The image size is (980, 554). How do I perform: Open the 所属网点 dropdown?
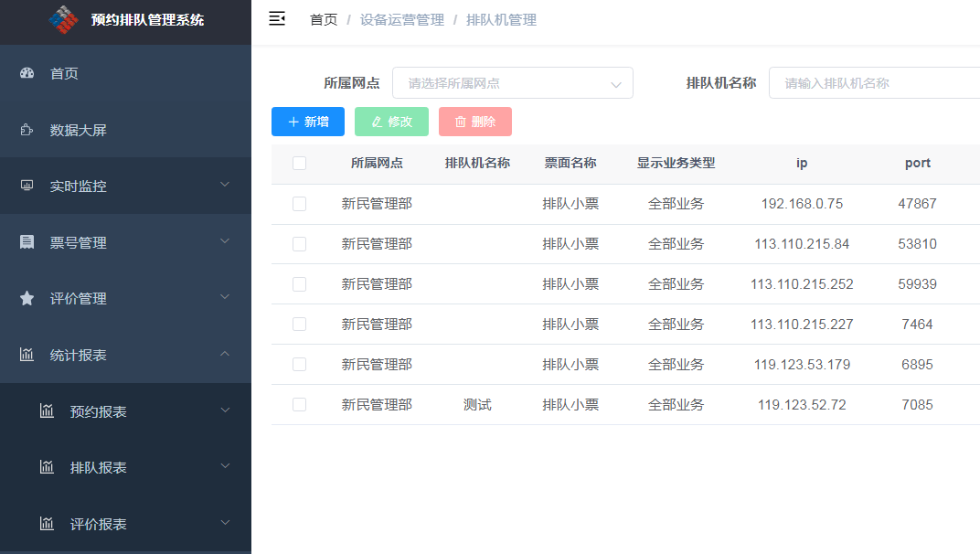coord(512,82)
